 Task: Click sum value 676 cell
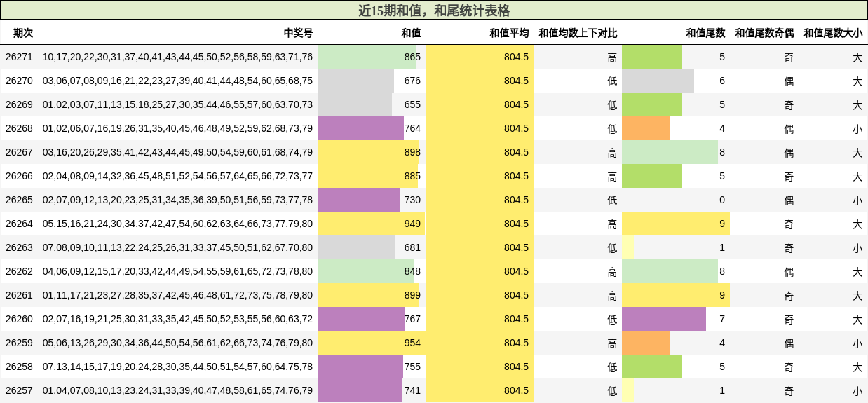point(372,81)
